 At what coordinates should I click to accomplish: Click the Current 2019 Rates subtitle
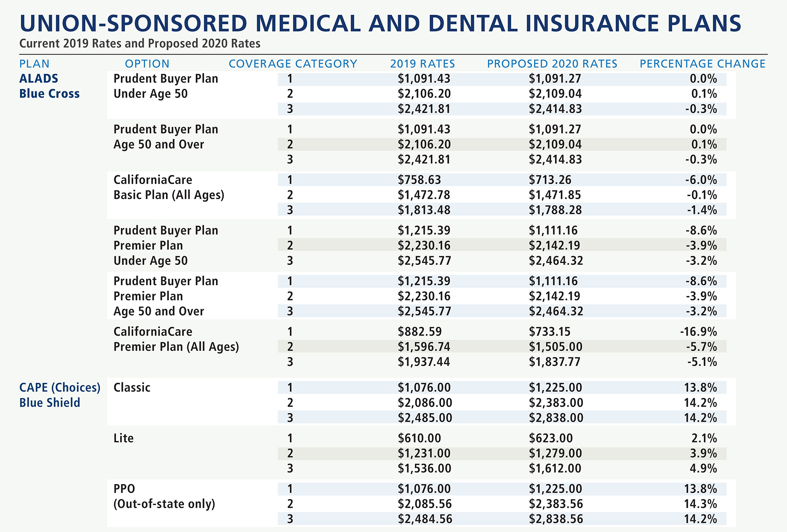(x=140, y=43)
